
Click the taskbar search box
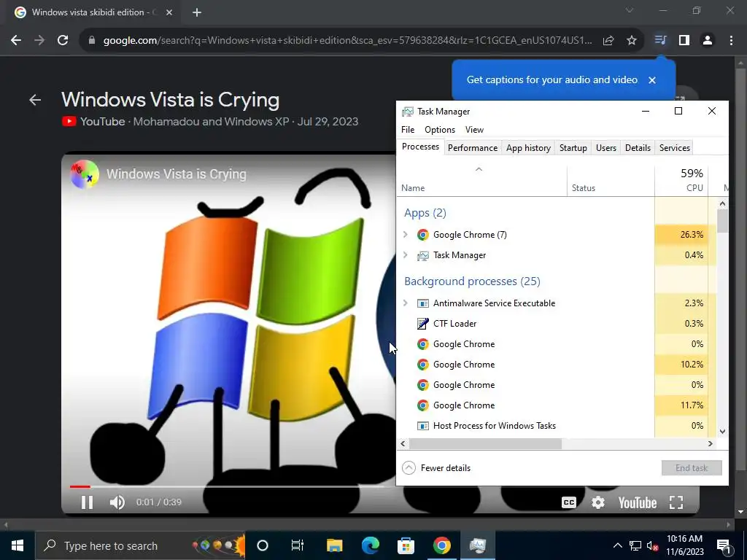click(140, 545)
